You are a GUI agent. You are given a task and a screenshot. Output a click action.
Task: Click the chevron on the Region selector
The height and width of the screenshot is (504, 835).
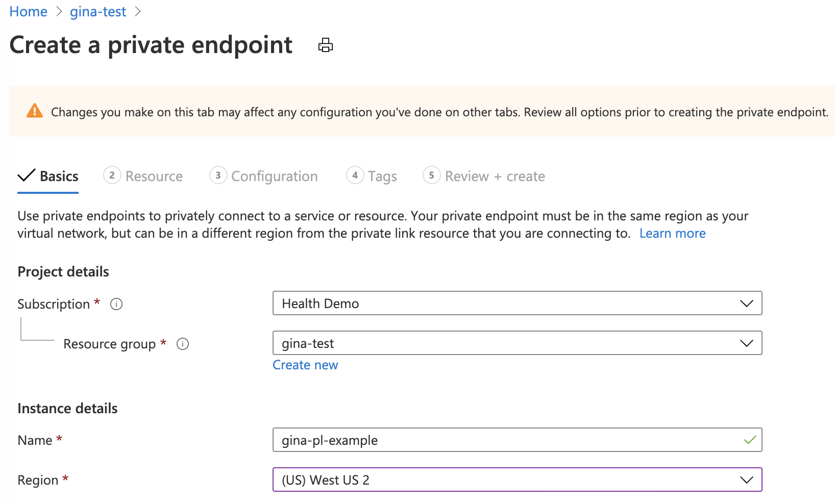click(x=746, y=480)
